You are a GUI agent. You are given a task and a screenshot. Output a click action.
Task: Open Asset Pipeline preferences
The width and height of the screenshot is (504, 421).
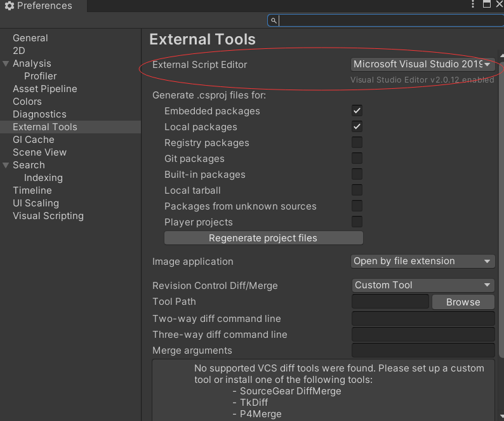[x=45, y=89]
